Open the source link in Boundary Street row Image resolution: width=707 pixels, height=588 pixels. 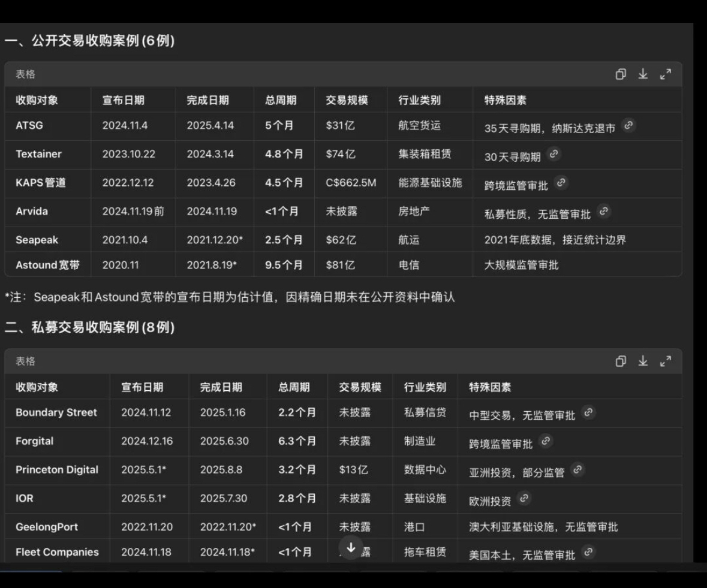tap(588, 412)
